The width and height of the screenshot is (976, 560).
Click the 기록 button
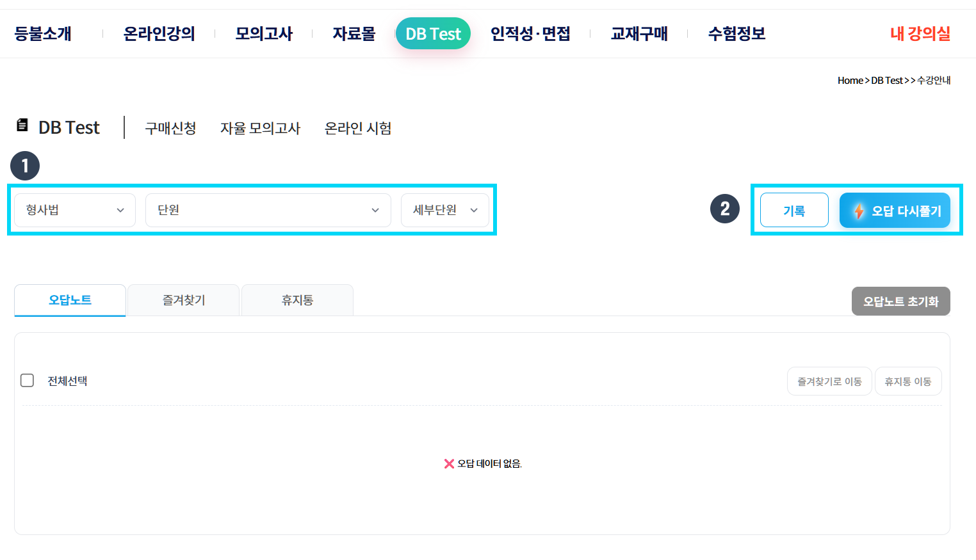(794, 211)
